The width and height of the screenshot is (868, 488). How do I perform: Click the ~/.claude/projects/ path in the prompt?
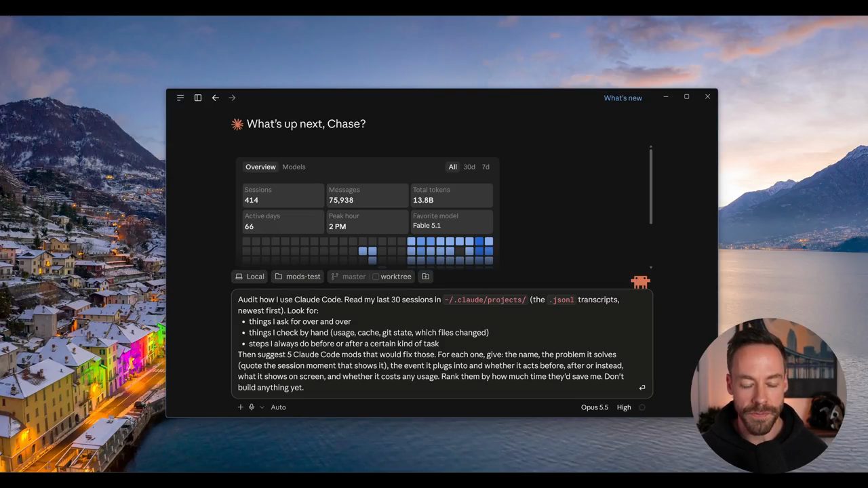[x=485, y=300]
